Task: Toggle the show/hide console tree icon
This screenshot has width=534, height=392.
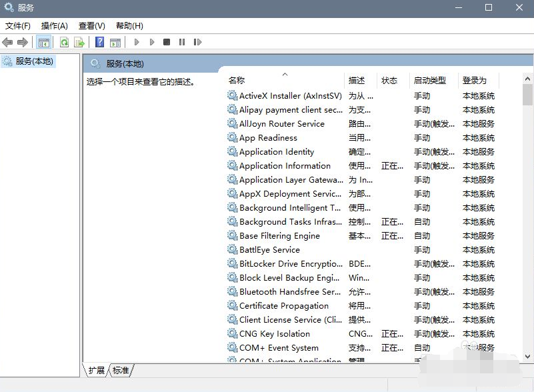Action: (44, 43)
